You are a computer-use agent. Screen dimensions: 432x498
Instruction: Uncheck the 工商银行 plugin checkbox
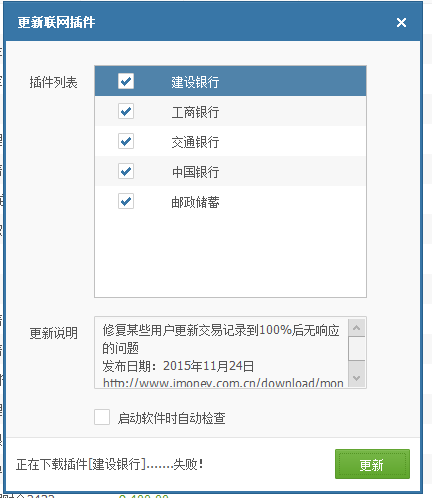click(x=126, y=111)
